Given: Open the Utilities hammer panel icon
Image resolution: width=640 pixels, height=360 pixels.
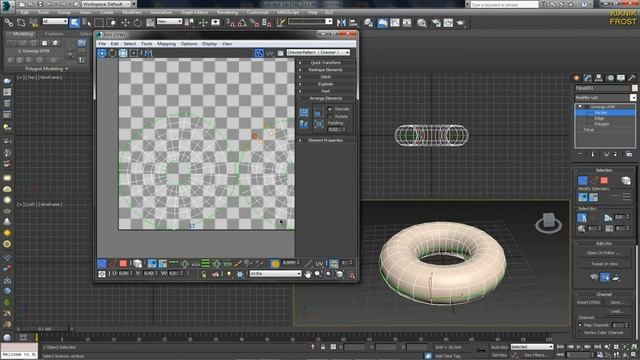Looking at the screenshot, I should click(x=631, y=78).
